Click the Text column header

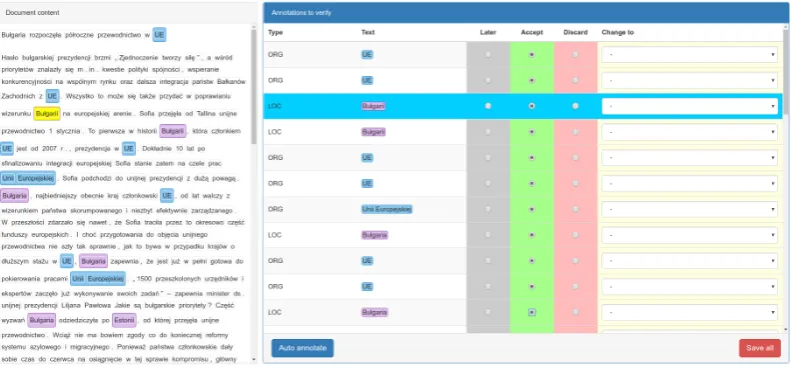click(368, 32)
